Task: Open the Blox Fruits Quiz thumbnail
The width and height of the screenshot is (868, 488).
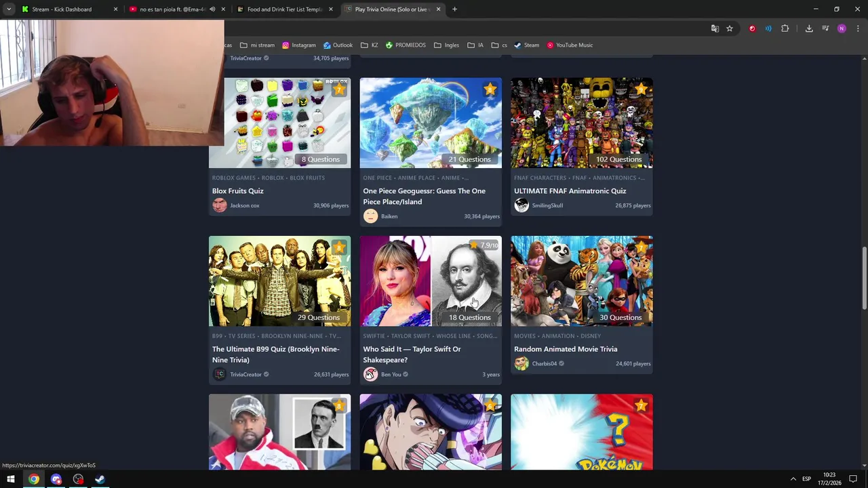Action: (279, 123)
